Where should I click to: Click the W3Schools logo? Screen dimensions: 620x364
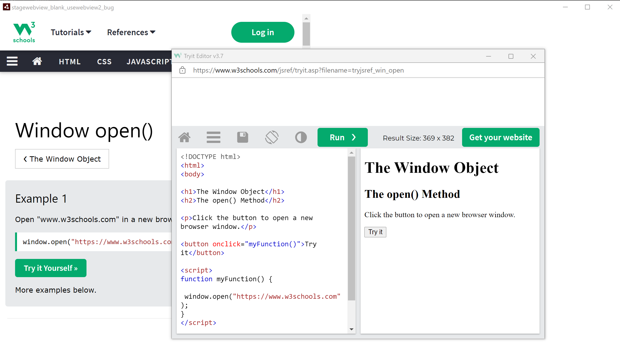(x=24, y=32)
